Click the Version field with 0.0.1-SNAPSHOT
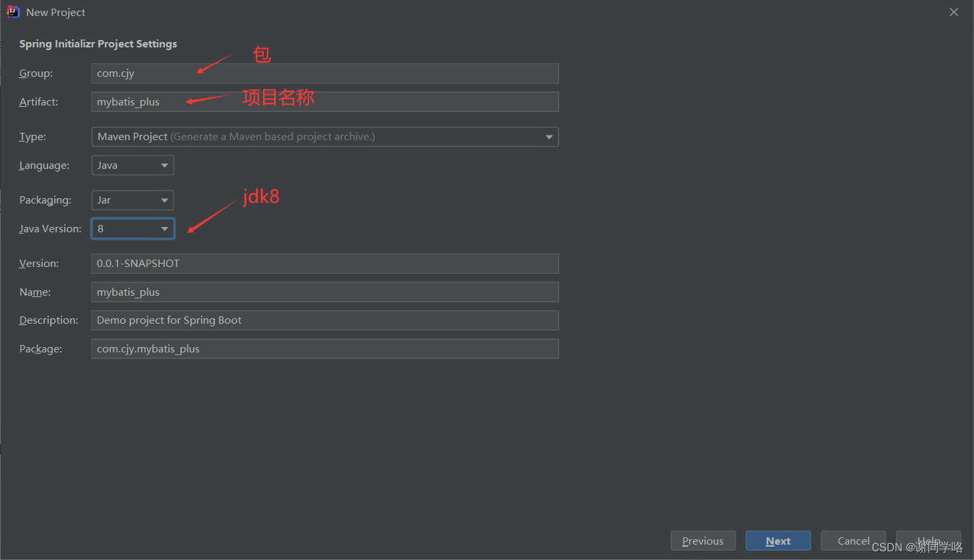This screenshot has width=974, height=560. pos(324,264)
